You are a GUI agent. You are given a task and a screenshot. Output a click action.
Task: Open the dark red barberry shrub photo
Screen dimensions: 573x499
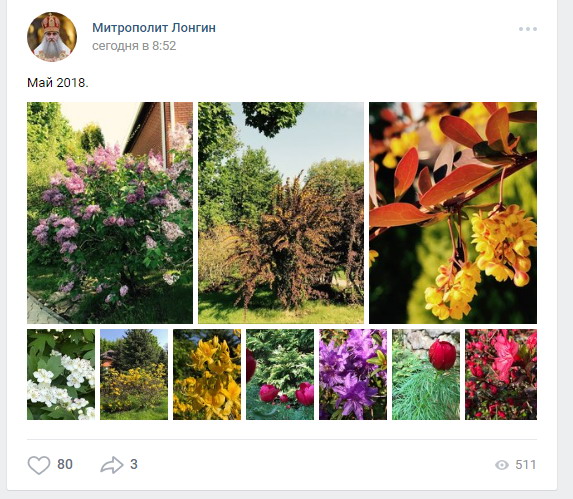(281, 213)
